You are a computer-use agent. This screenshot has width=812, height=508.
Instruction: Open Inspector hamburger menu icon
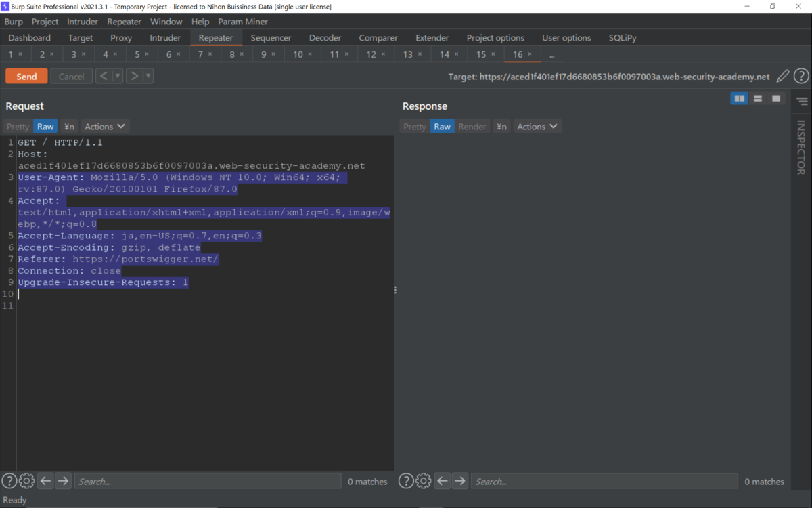(x=802, y=102)
